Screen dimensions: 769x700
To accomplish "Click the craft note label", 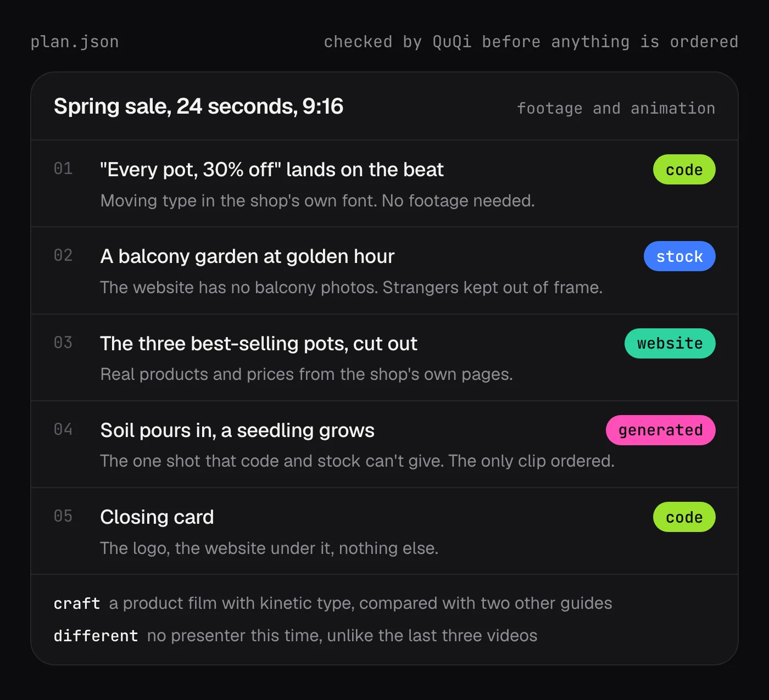I will tap(77, 603).
